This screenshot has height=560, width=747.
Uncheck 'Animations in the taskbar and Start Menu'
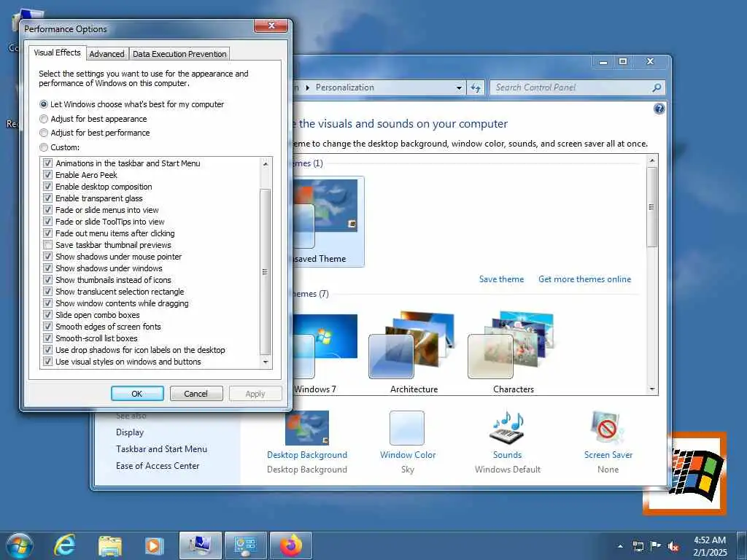(47, 163)
